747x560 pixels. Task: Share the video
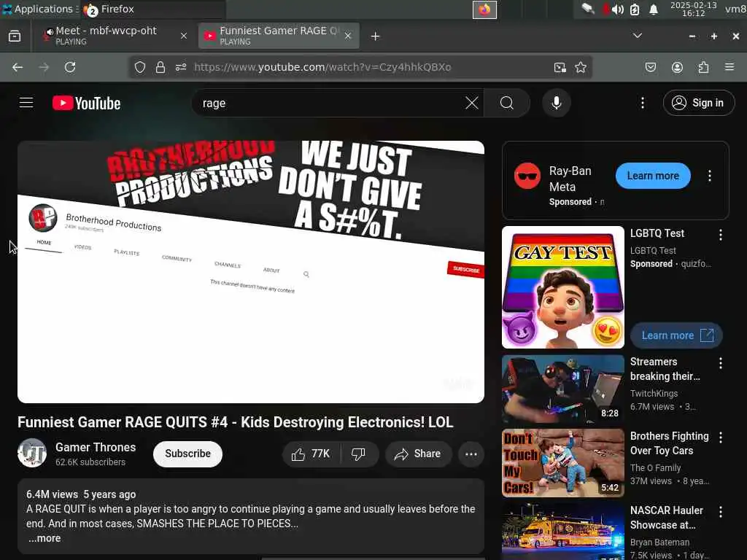pos(417,454)
